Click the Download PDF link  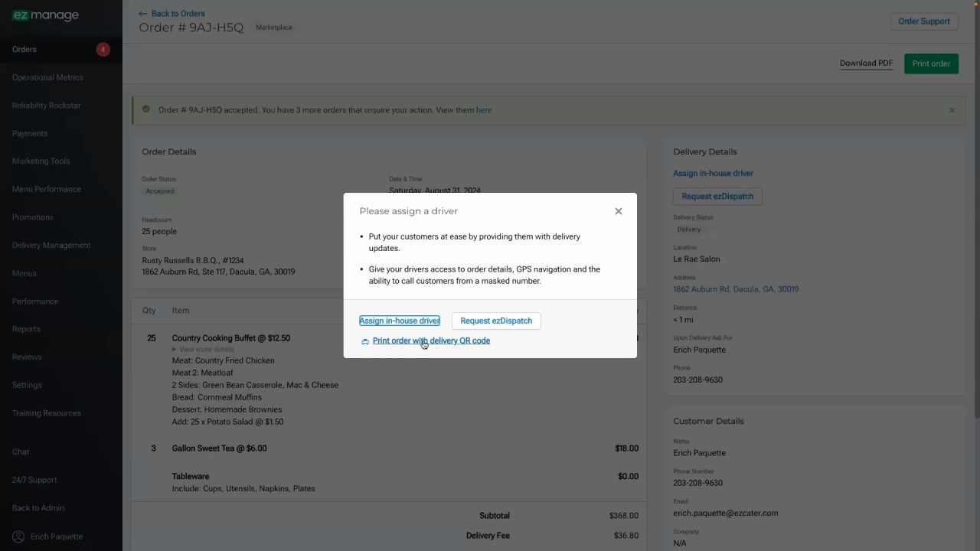tap(866, 64)
